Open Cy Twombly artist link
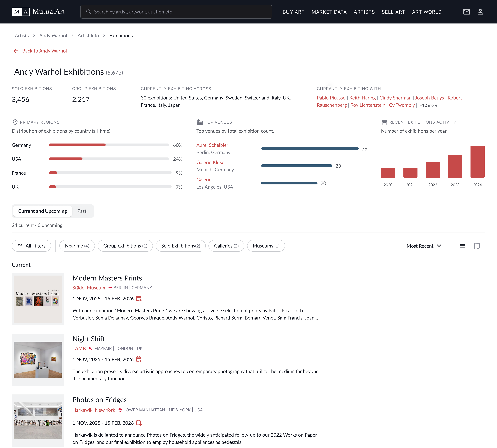Viewport: 497px width, 448px height. point(402,105)
